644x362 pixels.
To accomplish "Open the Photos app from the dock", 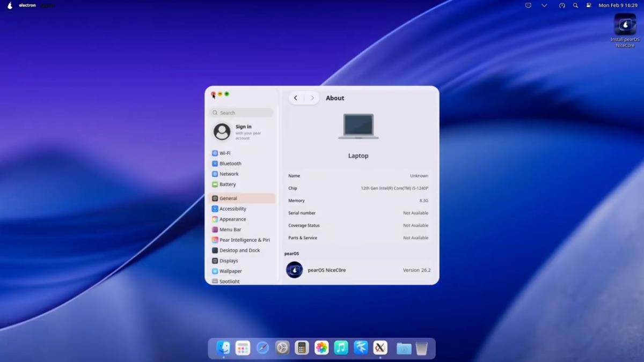I will [x=321, y=348].
